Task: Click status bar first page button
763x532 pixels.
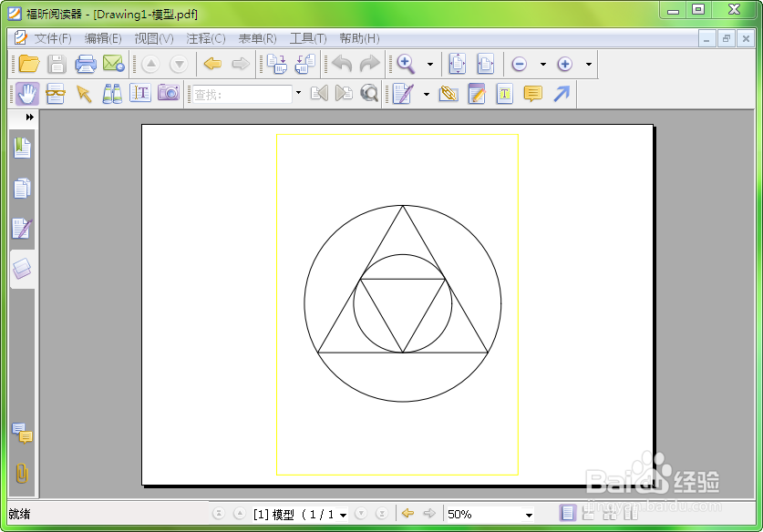Action: (x=219, y=513)
